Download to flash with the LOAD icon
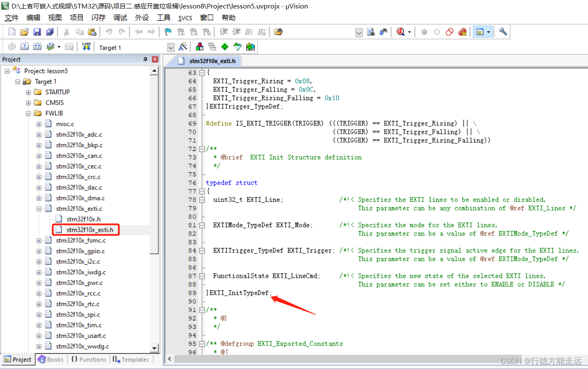 tap(86, 47)
